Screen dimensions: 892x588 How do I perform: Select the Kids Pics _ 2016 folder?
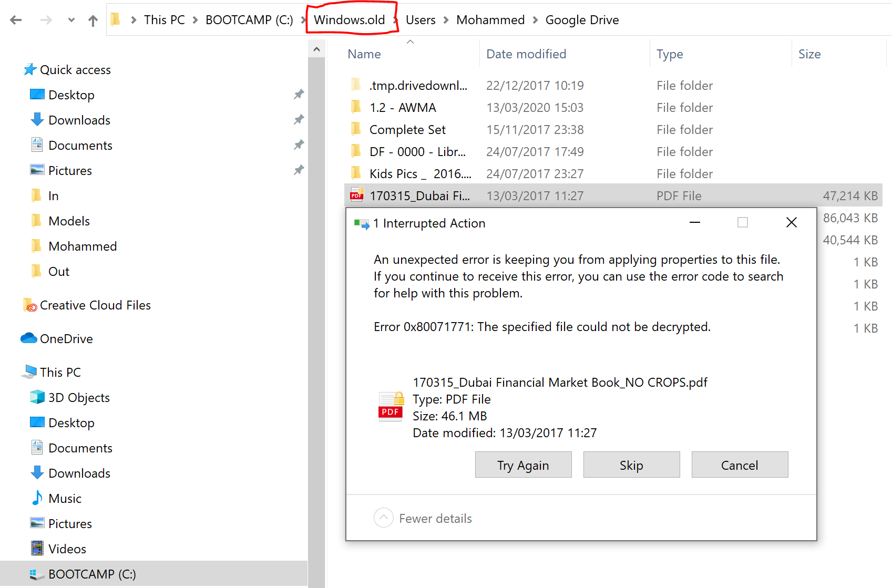[x=420, y=174]
